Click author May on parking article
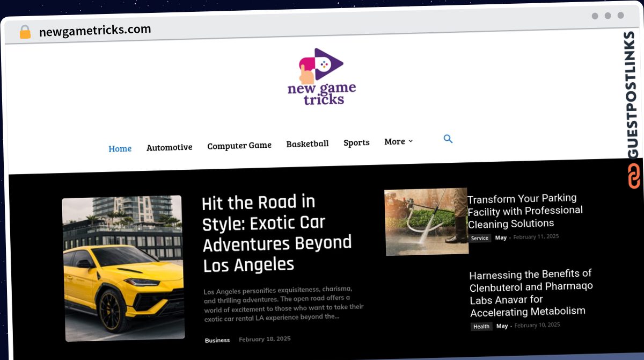The height and width of the screenshot is (360, 644). tap(501, 237)
